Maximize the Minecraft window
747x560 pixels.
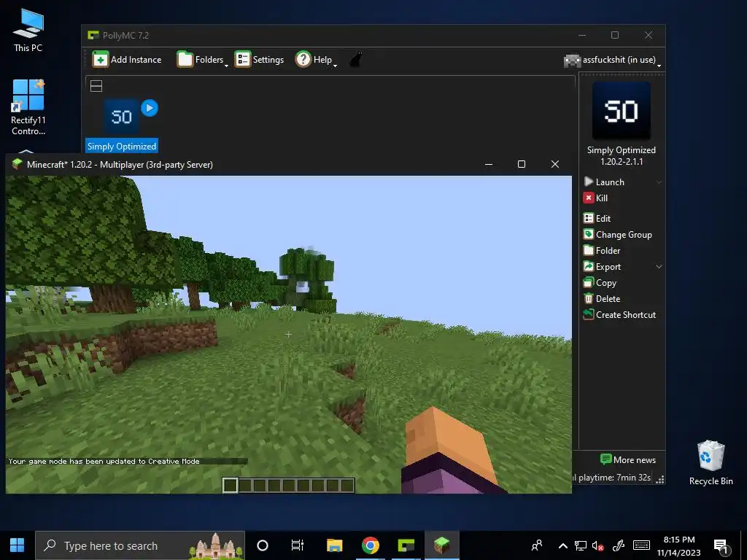522,164
